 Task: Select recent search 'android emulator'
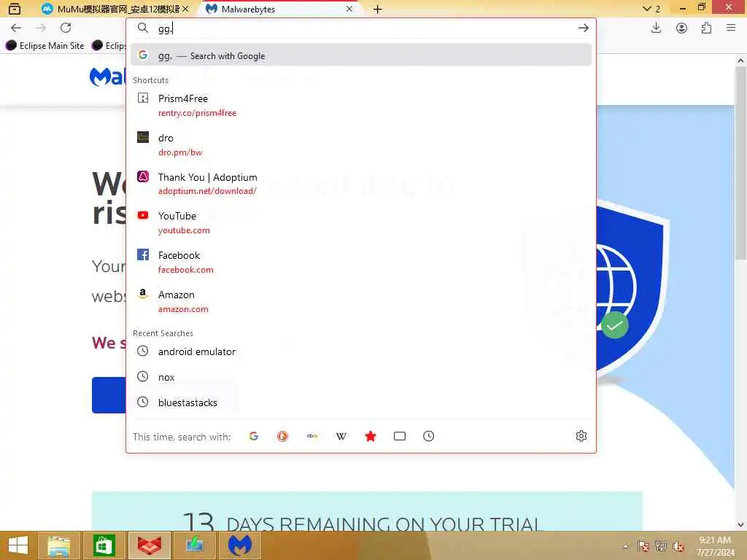(360, 351)
